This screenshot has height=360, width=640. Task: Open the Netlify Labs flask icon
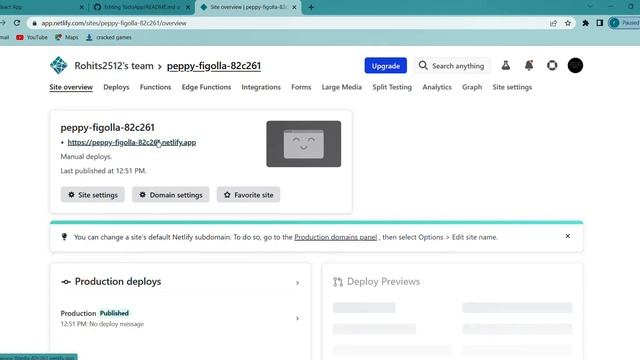506,65
